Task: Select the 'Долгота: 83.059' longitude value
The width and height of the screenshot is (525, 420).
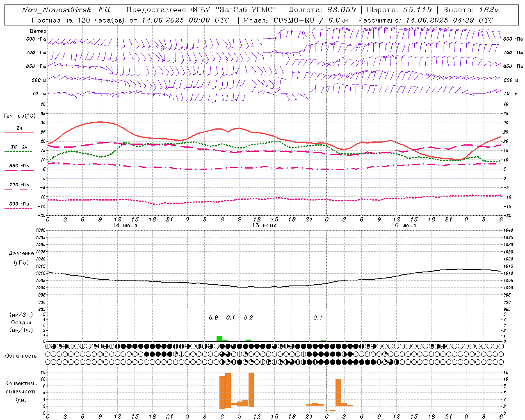Action: click(x=322, y=10)
